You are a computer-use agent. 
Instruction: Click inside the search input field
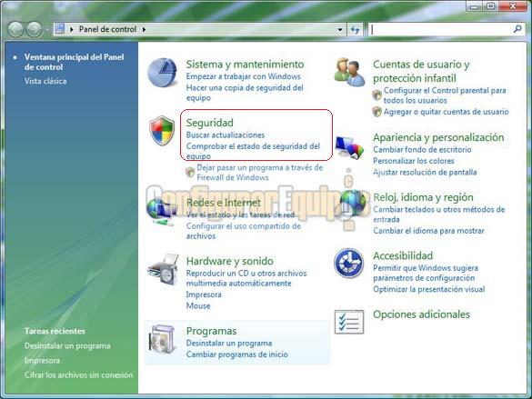coord(440,30)
